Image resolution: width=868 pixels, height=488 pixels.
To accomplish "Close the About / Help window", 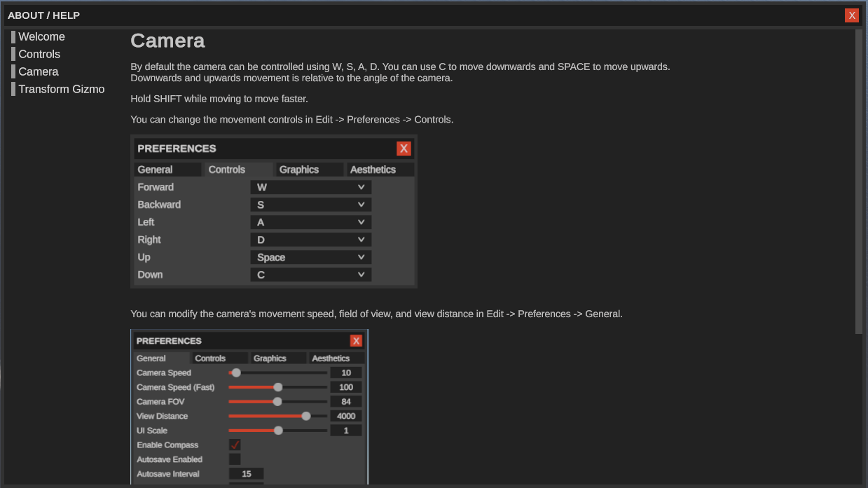I will (x=852, y=15).
